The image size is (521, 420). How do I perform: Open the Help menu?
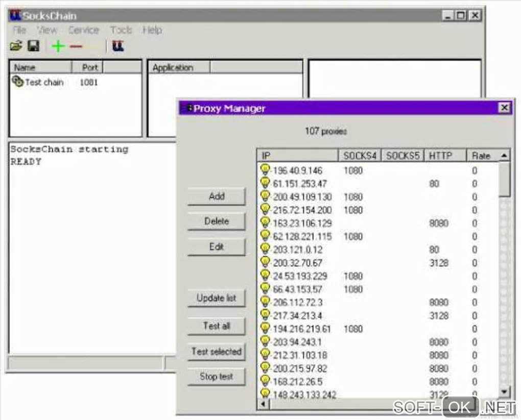point(152,30)
